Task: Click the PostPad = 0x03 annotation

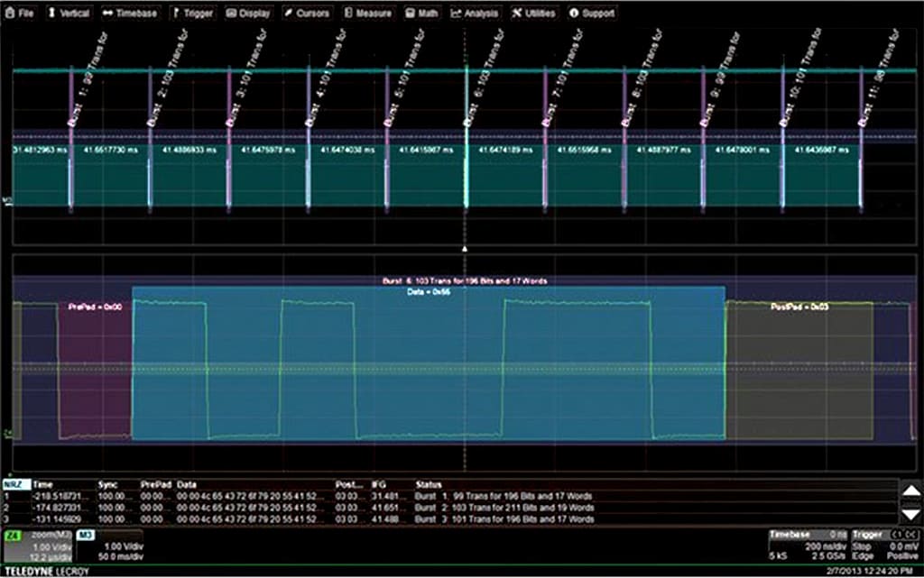Action: coord(799,307)
